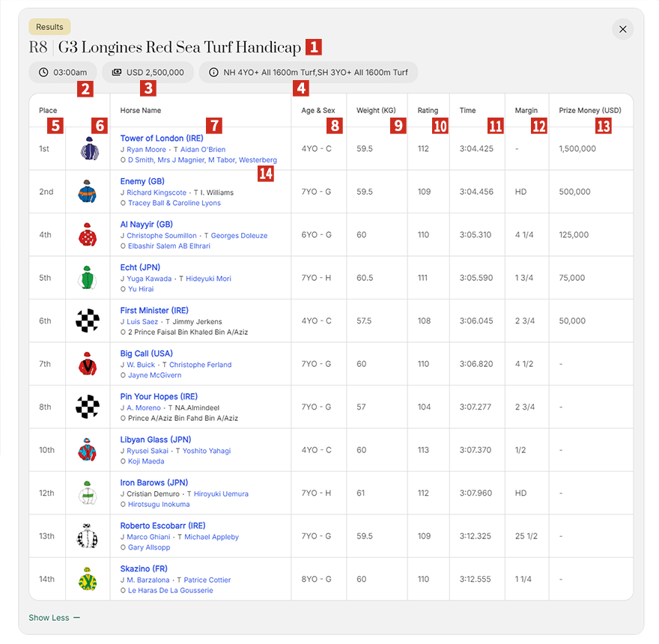Collapse results with Show Less
Viewport: 659px width, 644px height.
(x=54, y=618)
